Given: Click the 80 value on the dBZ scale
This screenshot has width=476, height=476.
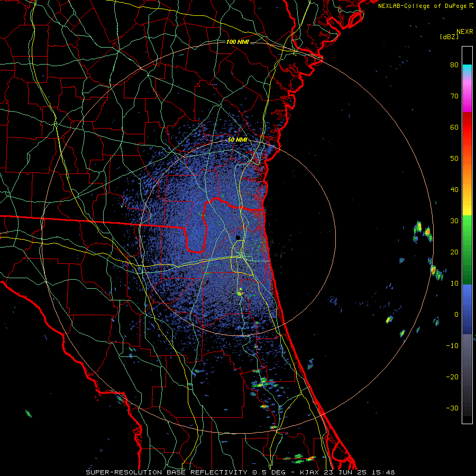Looking at the screenshot, I should point(454,65).
